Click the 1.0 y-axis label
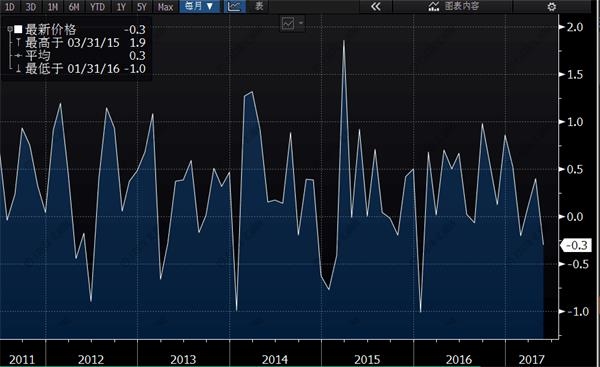600x367 pixels. 575,122
